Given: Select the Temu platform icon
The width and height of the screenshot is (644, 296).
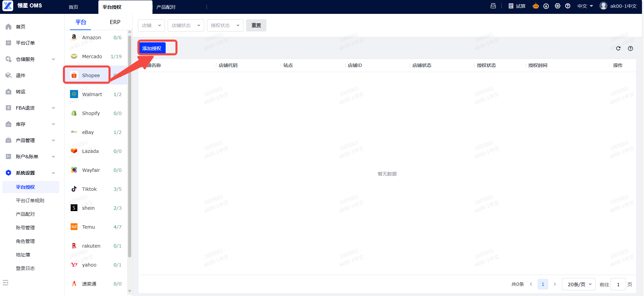Looking at the screenshot, I should pos(74,227).
